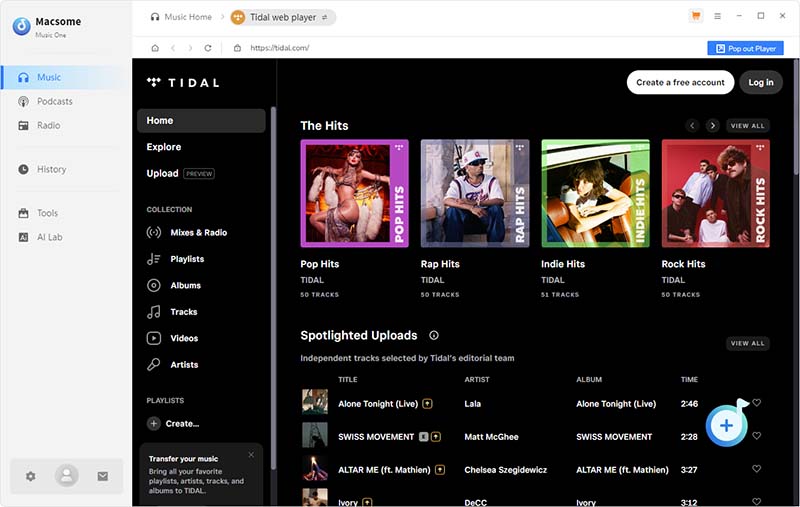Go back with the browser back arrow

click(x=173, y=48)
